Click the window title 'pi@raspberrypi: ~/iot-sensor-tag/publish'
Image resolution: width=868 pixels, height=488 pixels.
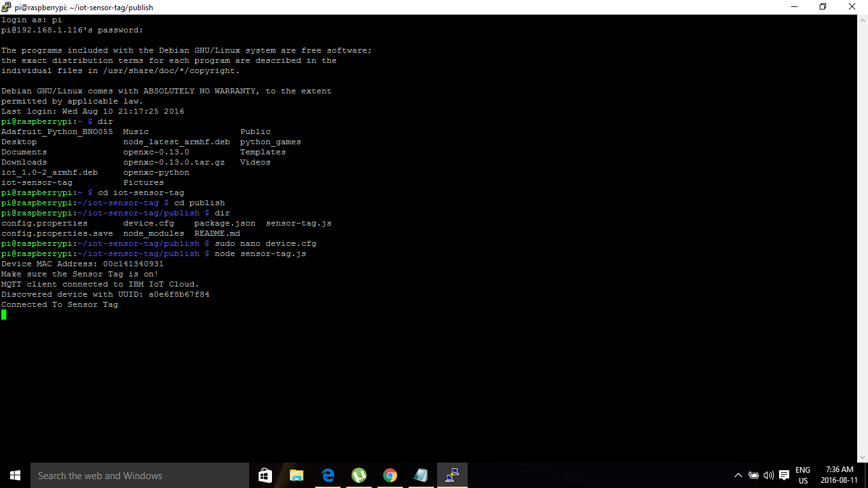(x=84, y=8)
